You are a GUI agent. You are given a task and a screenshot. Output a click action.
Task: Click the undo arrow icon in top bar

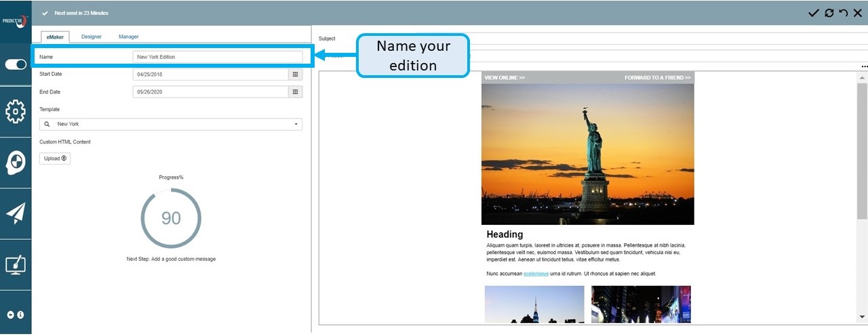(x=843, y=13)
